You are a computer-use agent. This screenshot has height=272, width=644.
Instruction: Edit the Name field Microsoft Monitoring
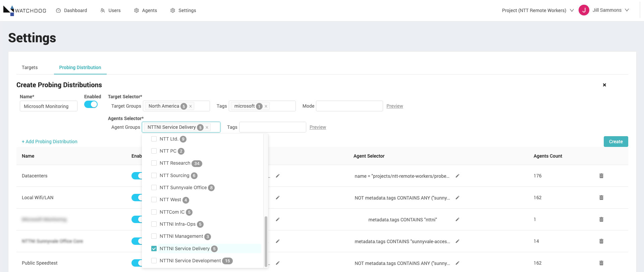pos(49,106)
